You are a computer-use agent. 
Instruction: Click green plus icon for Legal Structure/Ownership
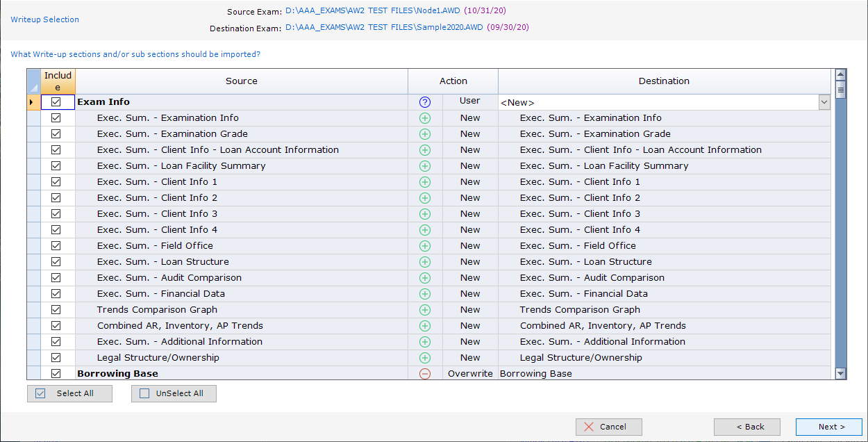tap(425, 358)
